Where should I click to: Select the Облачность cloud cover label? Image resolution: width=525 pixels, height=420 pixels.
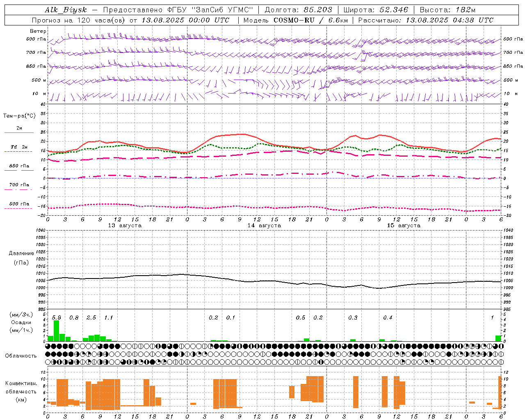pos(21,356)
